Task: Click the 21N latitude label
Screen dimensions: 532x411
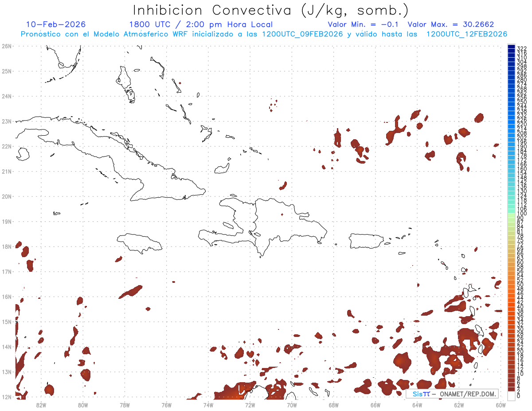Action: [x=6, y=171]
